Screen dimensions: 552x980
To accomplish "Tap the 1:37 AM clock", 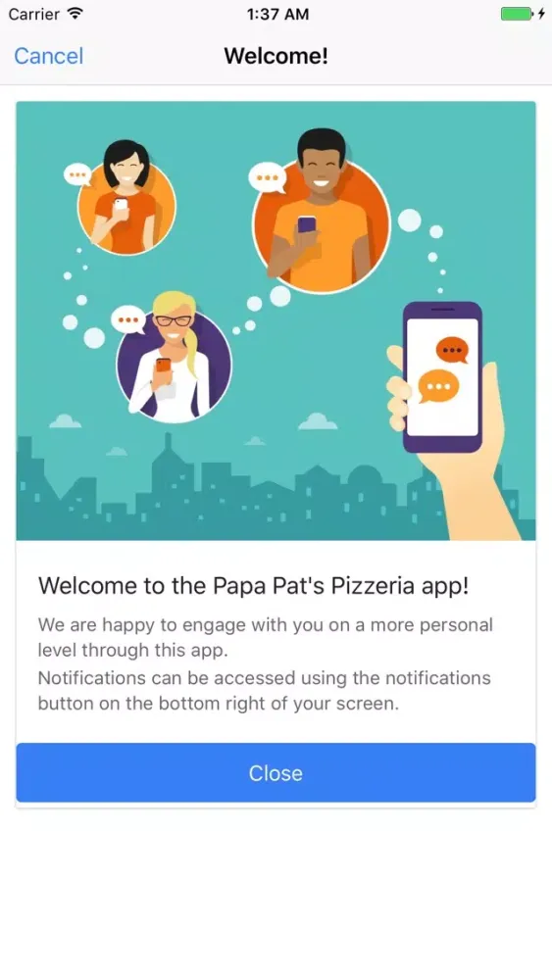I will pyautogui.click(x=277, y=14).
